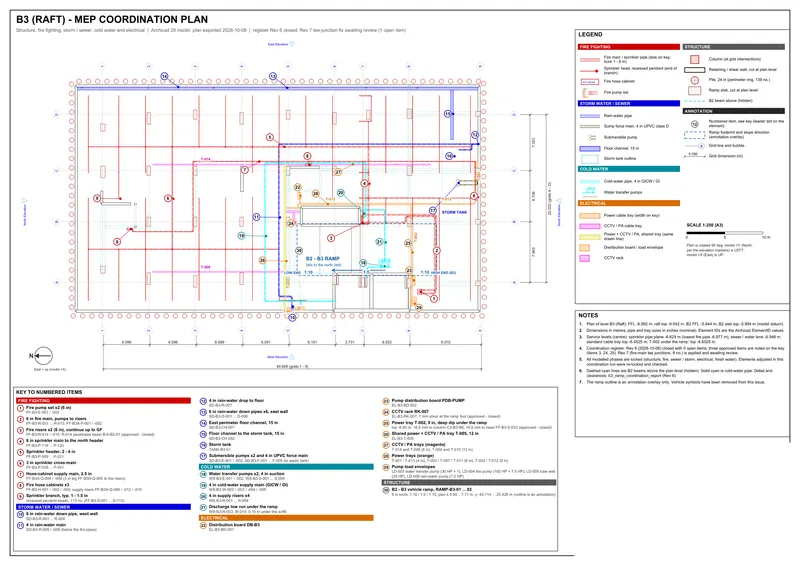Viewport: 800px width, 566px height.
Task: Select the FIRE FIGHTING header in the legend
Action: point(629,46)
